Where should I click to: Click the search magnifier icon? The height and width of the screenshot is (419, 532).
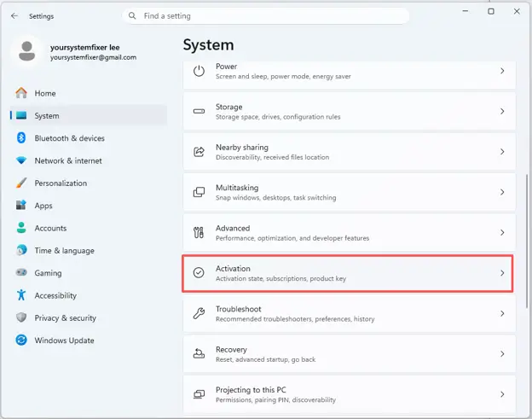coord(132,16)
